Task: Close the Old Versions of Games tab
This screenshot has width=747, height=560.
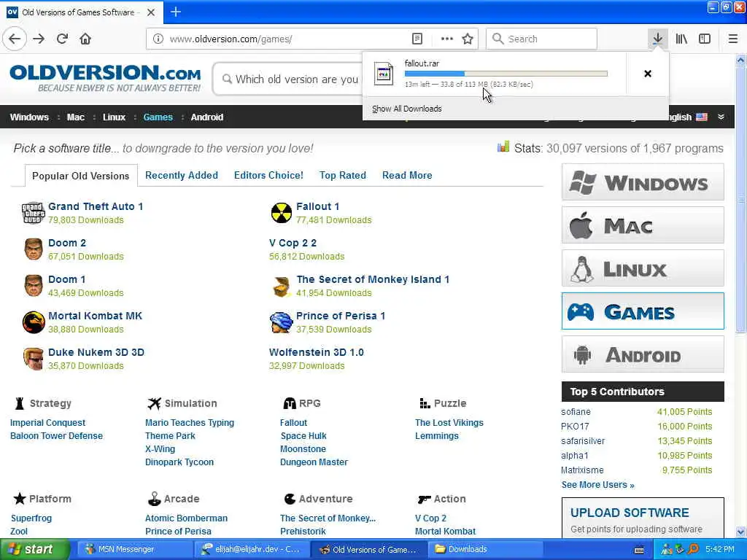Action: click(151, 12)
